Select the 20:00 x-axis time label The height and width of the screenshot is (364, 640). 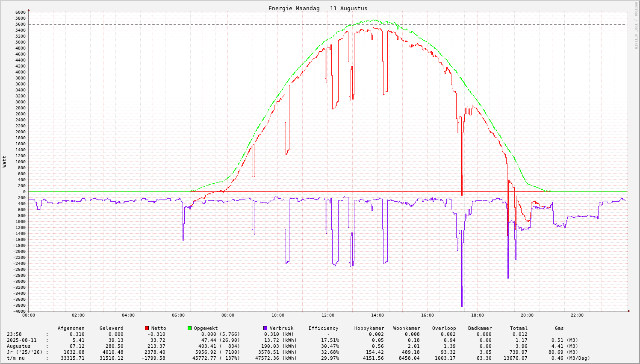[527, 315]
